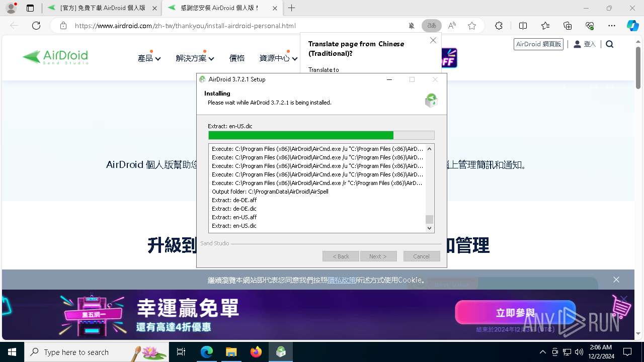
Task: Close the 感謝您安裝 AirDroid tab
Action: 274,8
